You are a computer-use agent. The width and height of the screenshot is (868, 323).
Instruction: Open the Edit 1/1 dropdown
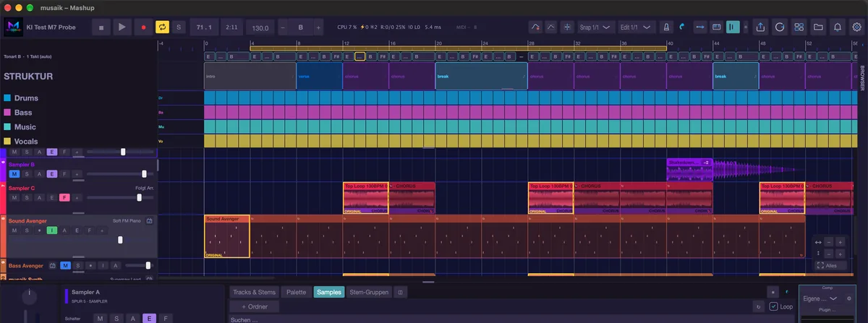[637, 27]
